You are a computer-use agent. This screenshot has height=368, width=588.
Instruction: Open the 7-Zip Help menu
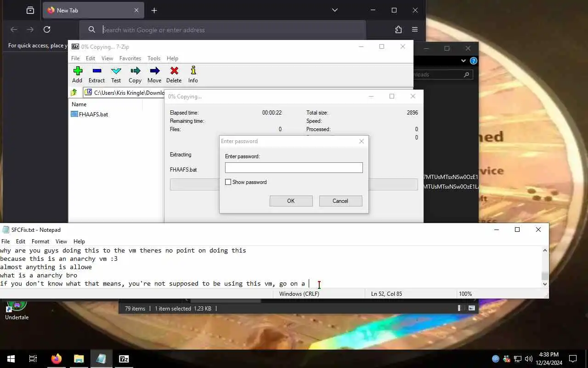pyautogui.click(x=172, y=58)
